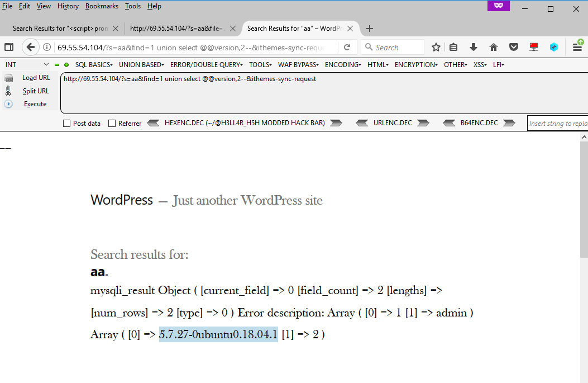Open the Edit menu

[x=25, y=6]
